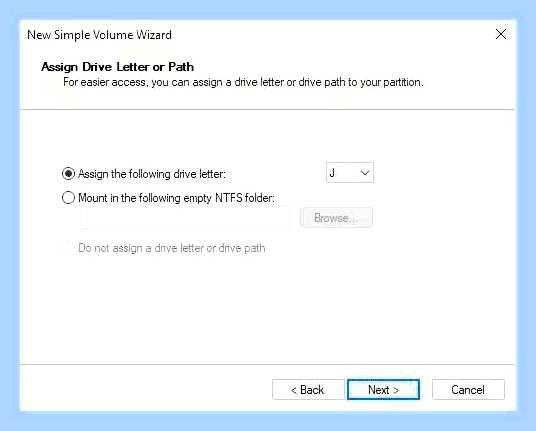Go back with the < Back button
The image size is (536, 431).
[x=308, y=389]
